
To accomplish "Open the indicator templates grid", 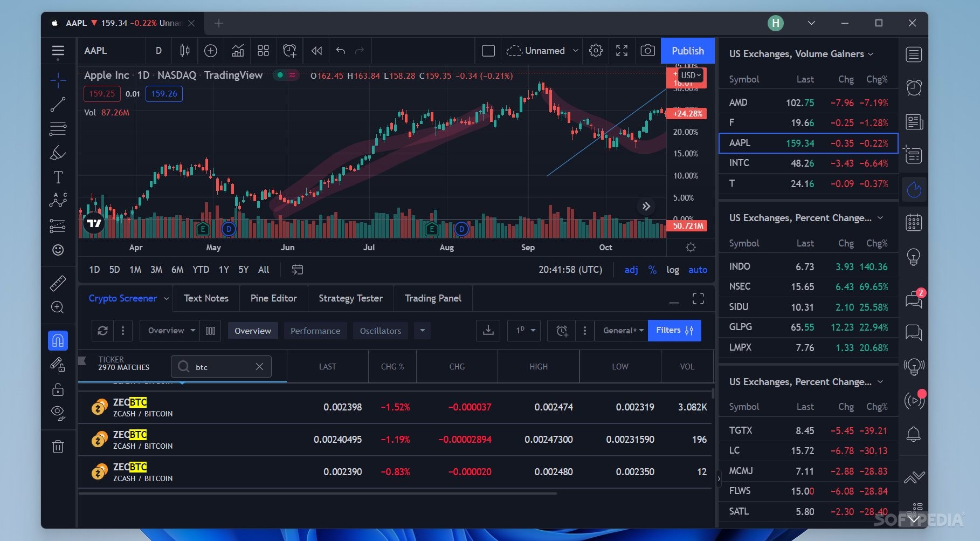I will pos(263,51).
